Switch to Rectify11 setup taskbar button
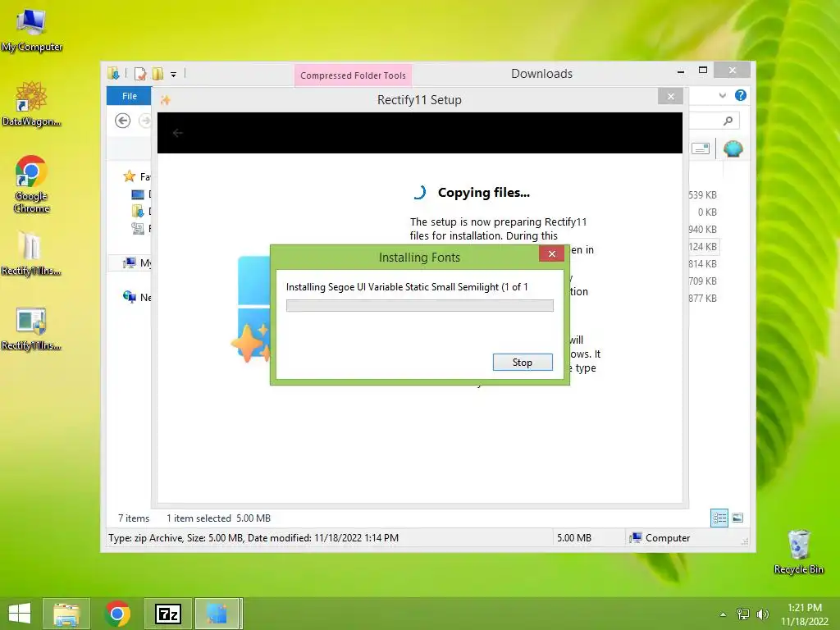Screen dimensions: 840x630 pos(218,614)
